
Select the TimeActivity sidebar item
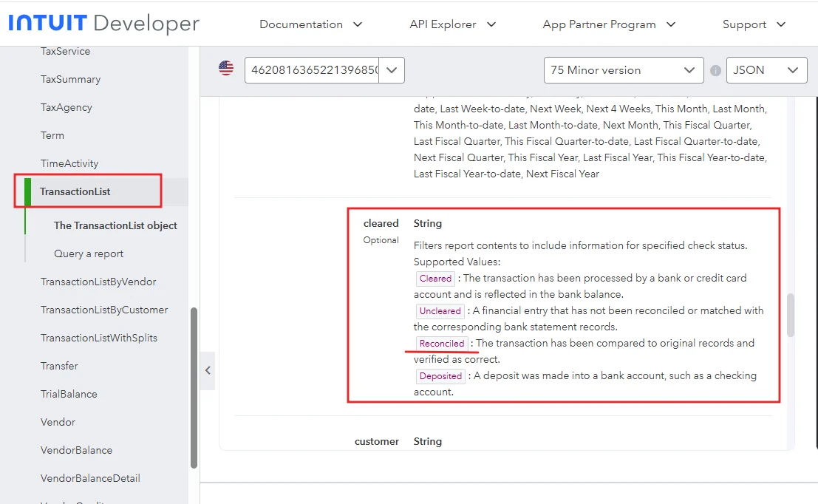[69, 163]
